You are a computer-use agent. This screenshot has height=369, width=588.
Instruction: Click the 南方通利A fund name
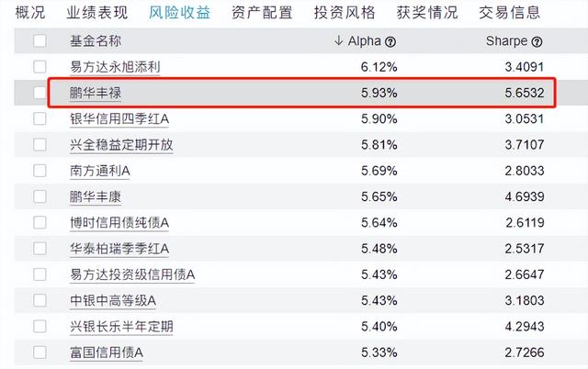[x=100, y=171]
